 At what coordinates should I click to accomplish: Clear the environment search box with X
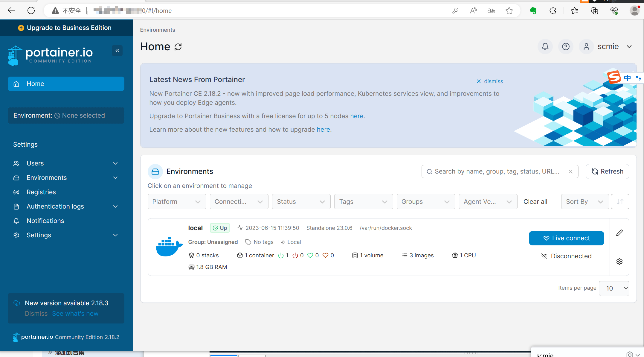pyautogui.click(x=570, y=171)
